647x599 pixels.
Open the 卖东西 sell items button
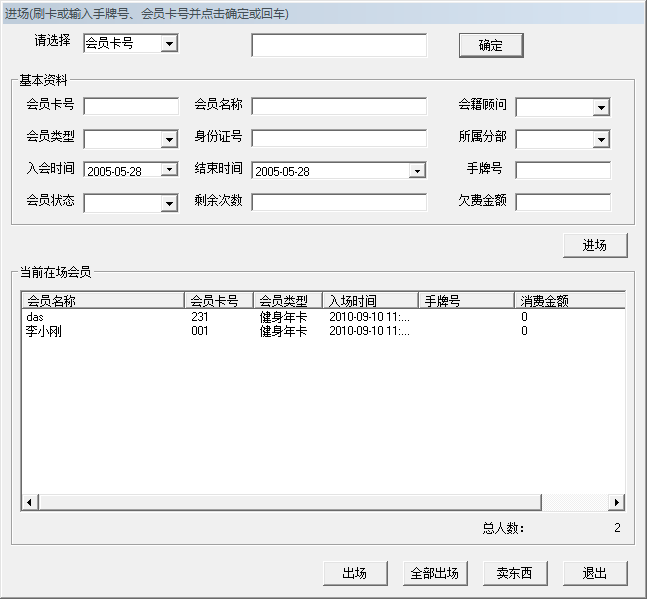(x=514, y=573)
